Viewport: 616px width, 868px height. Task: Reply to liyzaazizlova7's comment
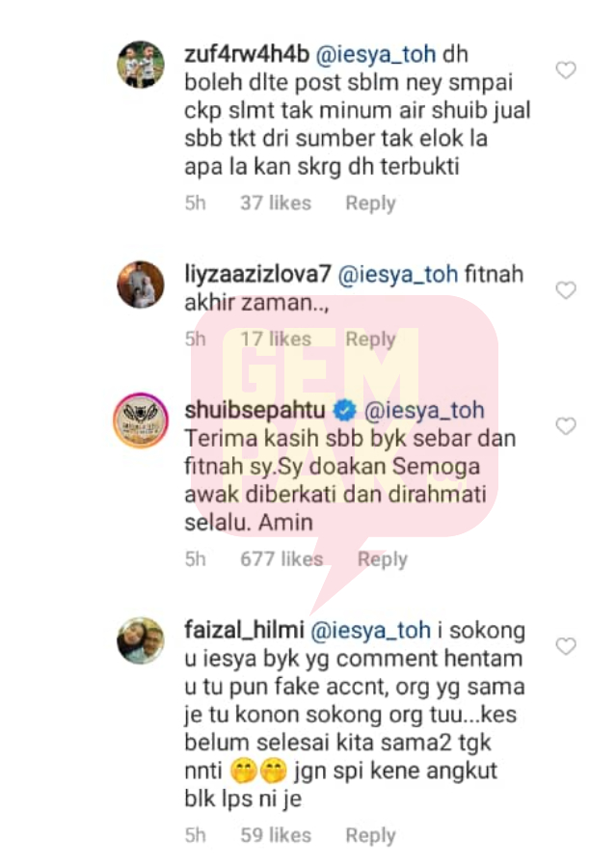tap(370, 339)
